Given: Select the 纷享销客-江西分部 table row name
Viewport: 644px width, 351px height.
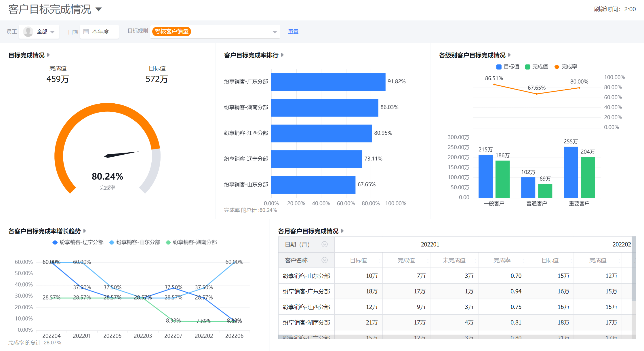Looking at the screenshot, I should (306, 307).
